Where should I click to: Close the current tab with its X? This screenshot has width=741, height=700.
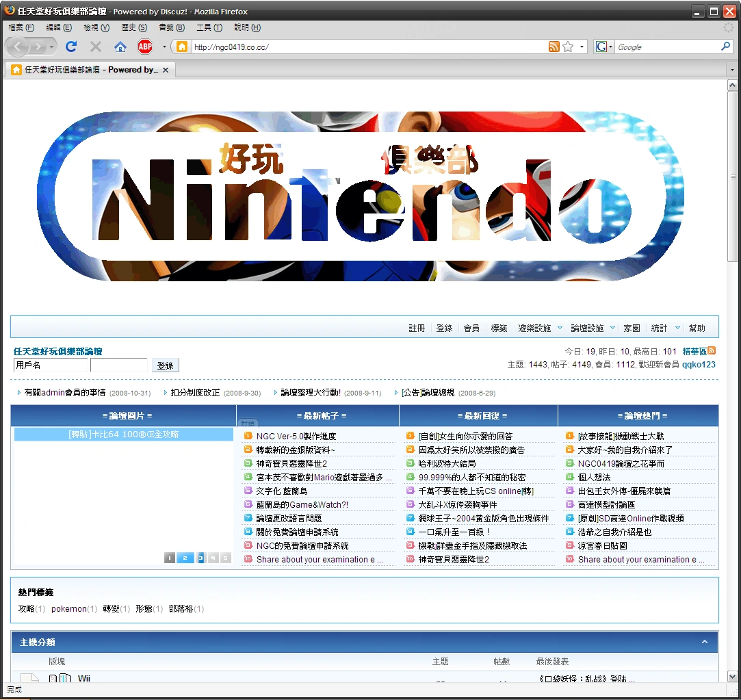[x=166, y=70]
